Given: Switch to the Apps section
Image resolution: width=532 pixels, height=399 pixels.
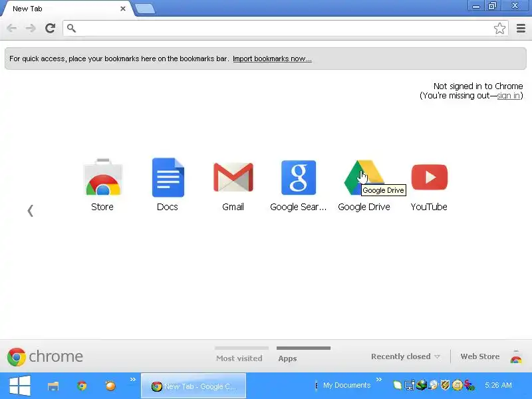Looking at the screenshot, I should click(287, 358).
